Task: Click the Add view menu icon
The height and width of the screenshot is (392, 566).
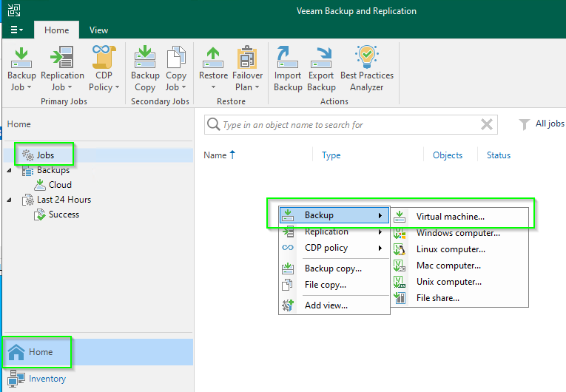Action: point(288,305)
